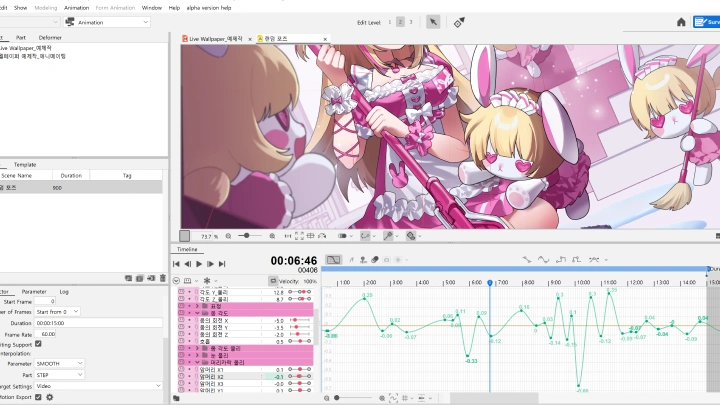Step forward one frame
Image resolution: width=720 pixels, height=405 pixels.
pyautogui.click(x=210, y=264)
